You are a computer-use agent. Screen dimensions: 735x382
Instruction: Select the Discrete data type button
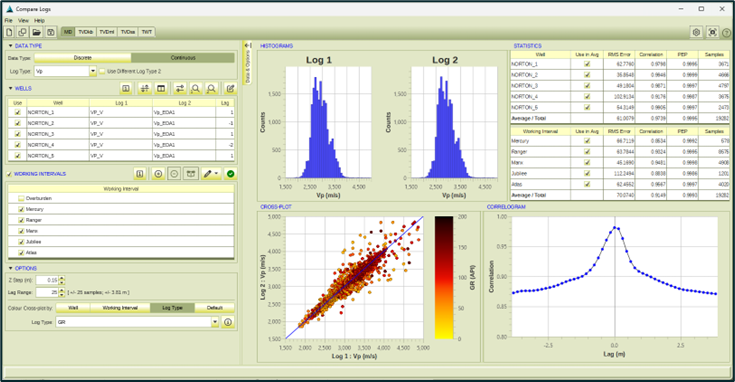point(82,58)
